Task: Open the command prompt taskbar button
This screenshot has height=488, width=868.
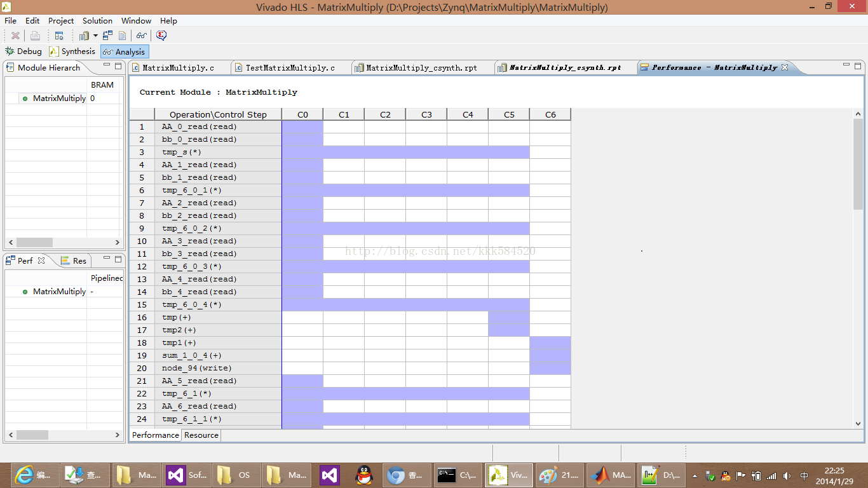Action: pyautogui.click(x=458, y=475)
